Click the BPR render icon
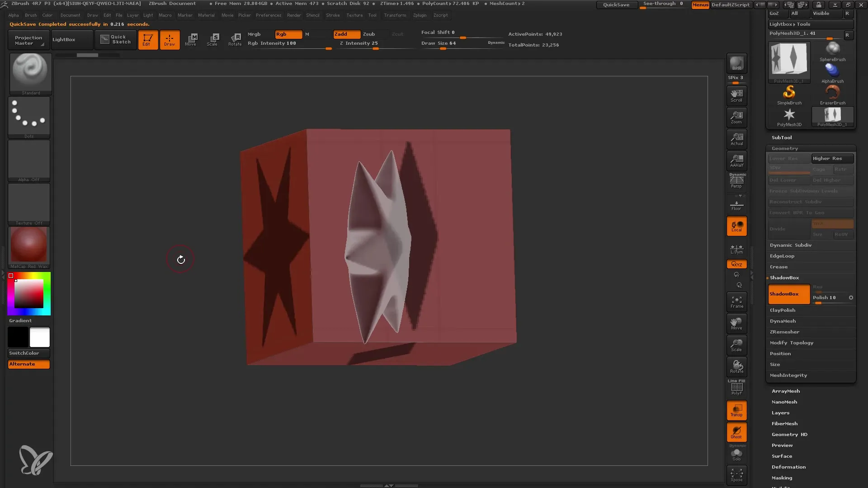Viewport: 868px width, 488px height. pyautogui.click(x=736, y=63)
